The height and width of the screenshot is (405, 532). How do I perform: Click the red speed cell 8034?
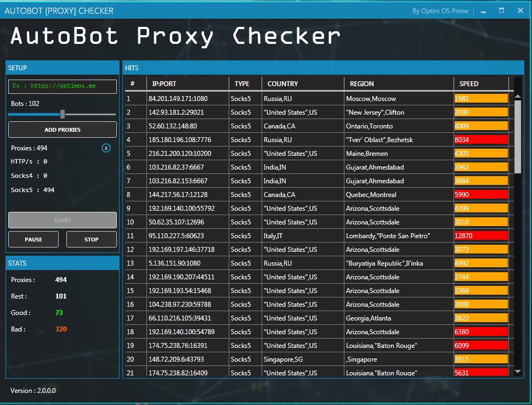[481, 139]
